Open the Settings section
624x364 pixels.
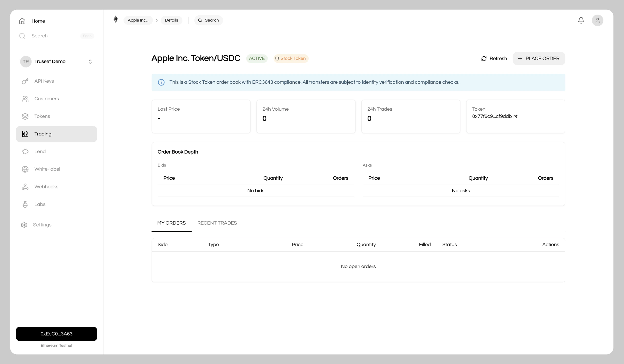click(42, 225)
